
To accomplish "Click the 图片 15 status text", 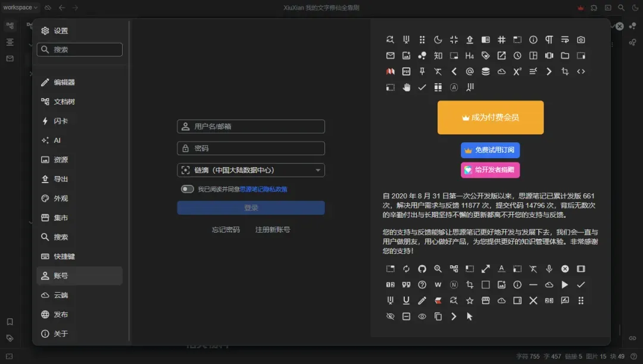I will [596, 357].
